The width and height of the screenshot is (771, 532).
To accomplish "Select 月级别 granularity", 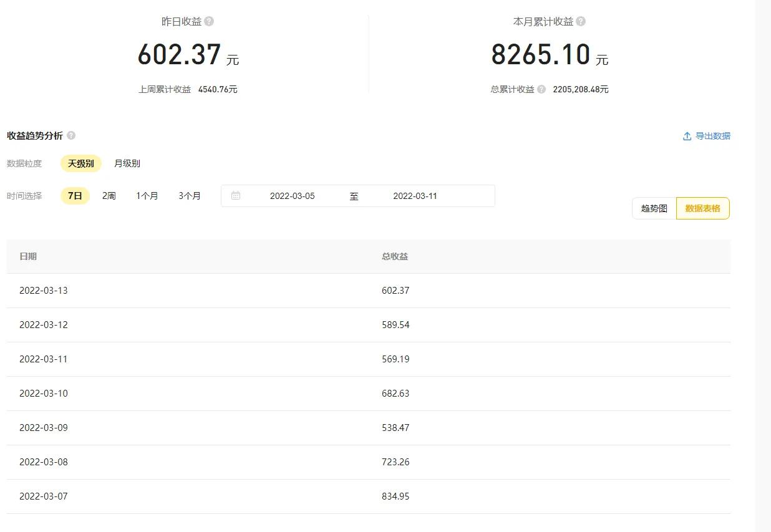I will click(x=127, y=163).
